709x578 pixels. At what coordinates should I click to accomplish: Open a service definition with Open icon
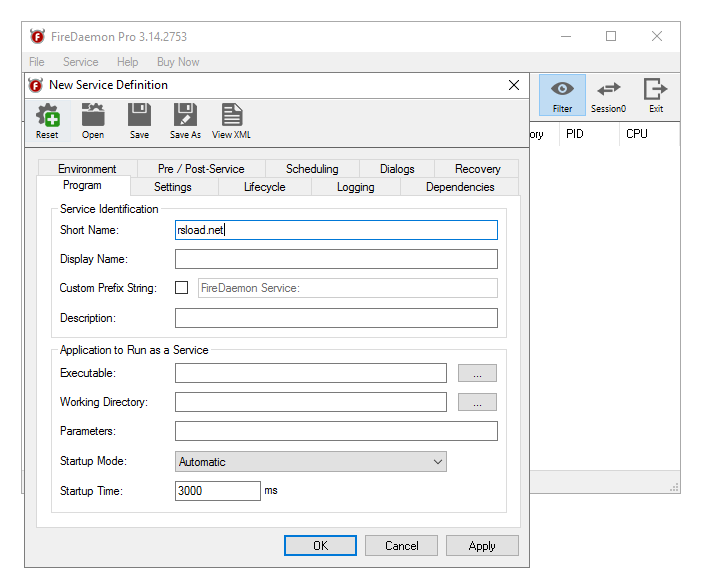(93, 121)
